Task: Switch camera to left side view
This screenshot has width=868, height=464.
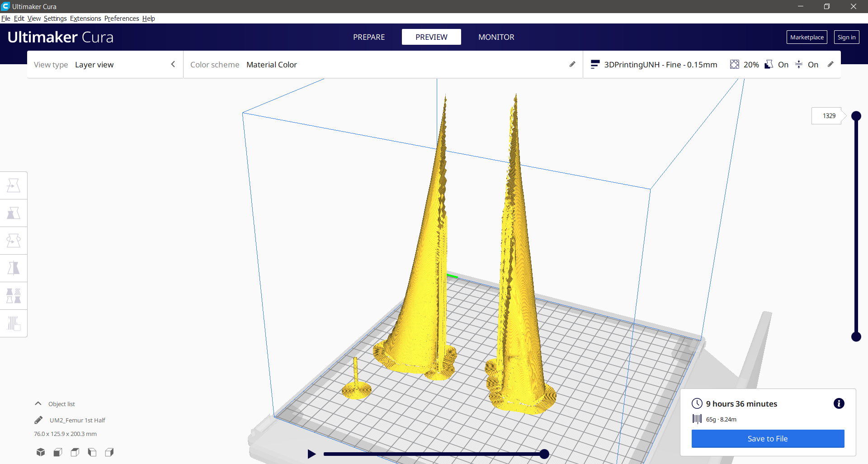Action: 92,452
